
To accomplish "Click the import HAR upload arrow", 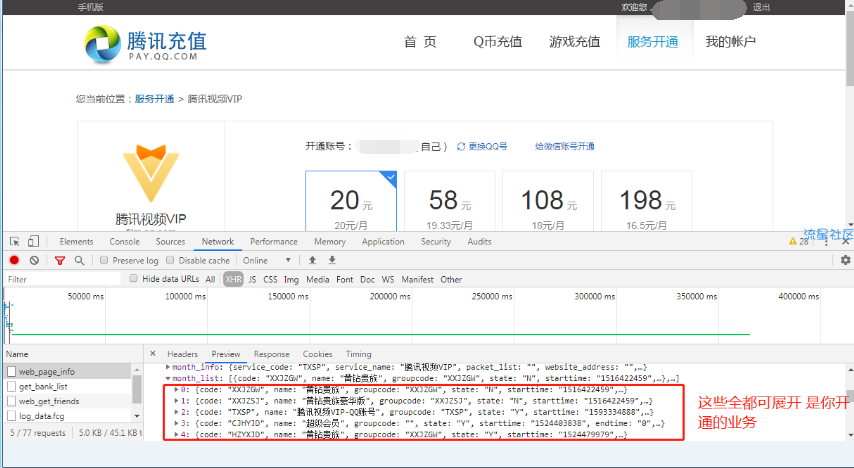I will (312, 260).
